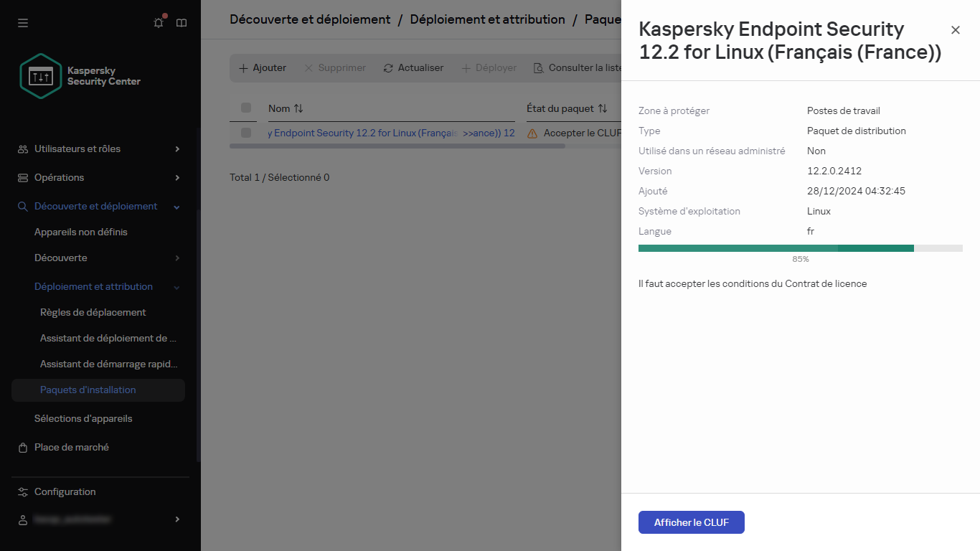The width and height of the screenshot is (980, 551).
Task: Go to breadcrumb Déploiement et attribution
Action: click(x=487, y=19)
